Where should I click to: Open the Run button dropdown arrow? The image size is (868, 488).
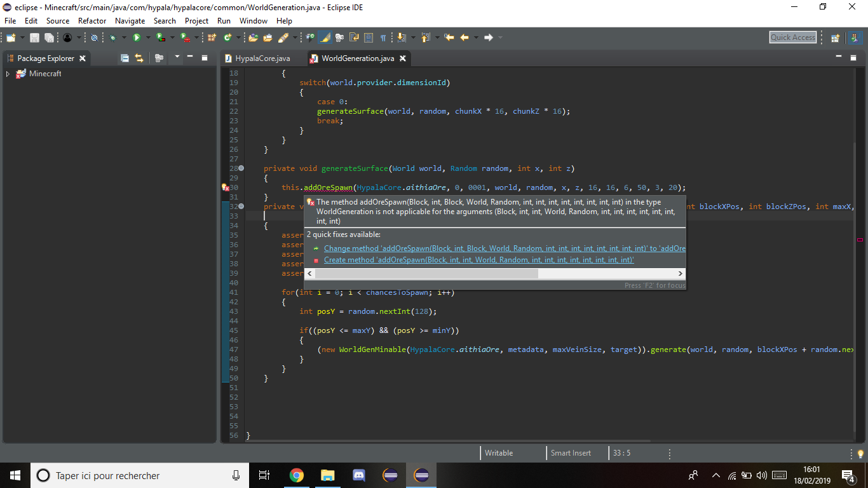coord(147,37)
